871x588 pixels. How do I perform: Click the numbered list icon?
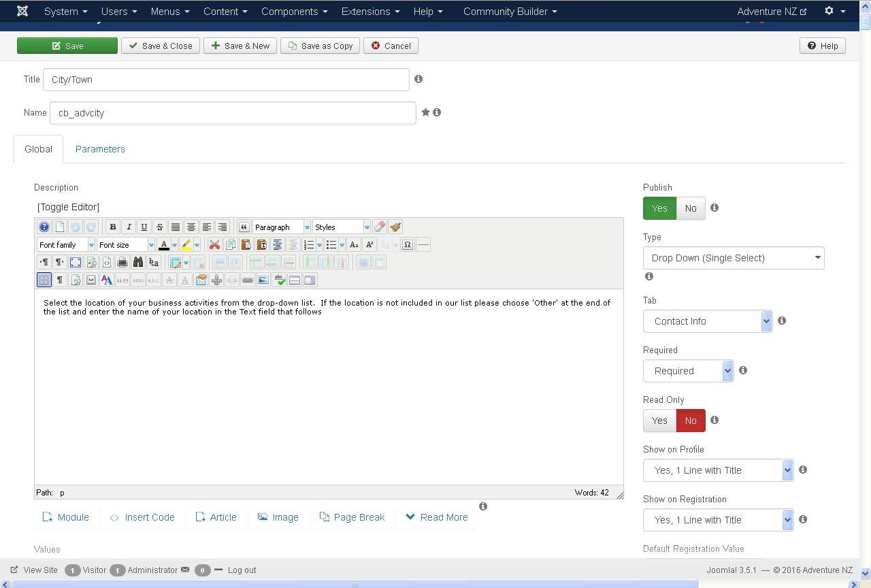pyautogui.click(x=309, y=244)
